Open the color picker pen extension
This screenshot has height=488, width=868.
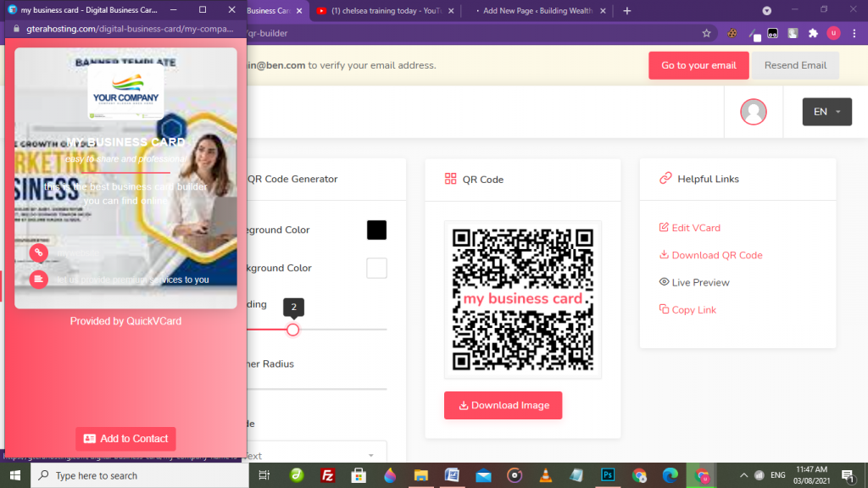754,34
